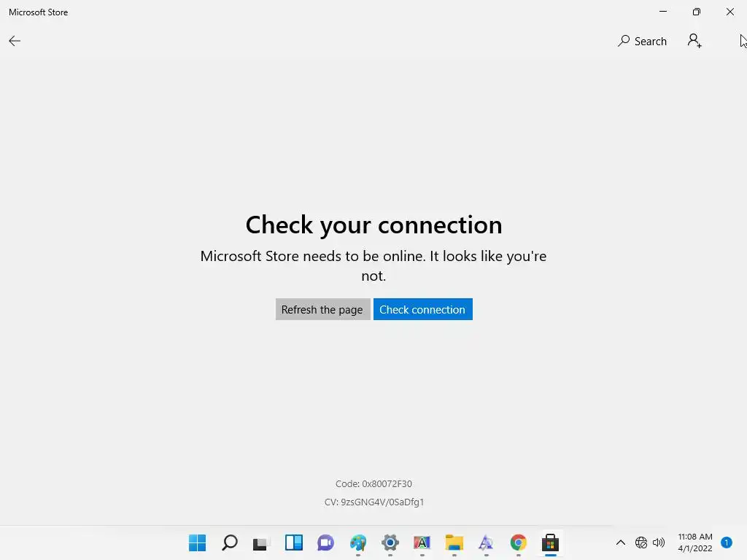Restore down the Microsoft Store window
The height and width of the screenshot is (560, 747).
tap(697, 12)
